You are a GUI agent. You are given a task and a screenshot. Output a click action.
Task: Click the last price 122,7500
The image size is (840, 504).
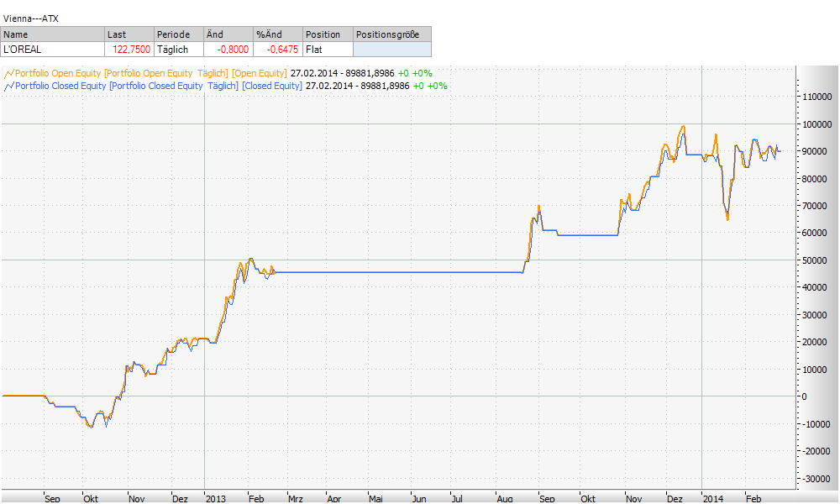[131, 50]
